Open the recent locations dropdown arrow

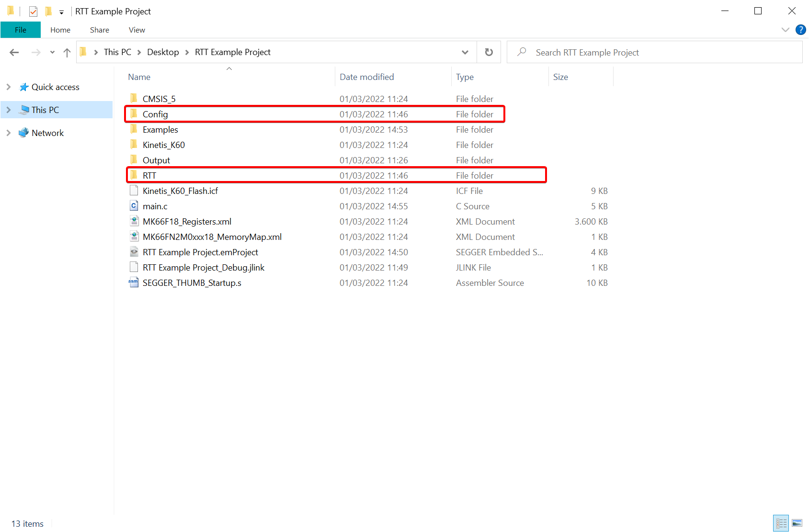pos(52,53)
